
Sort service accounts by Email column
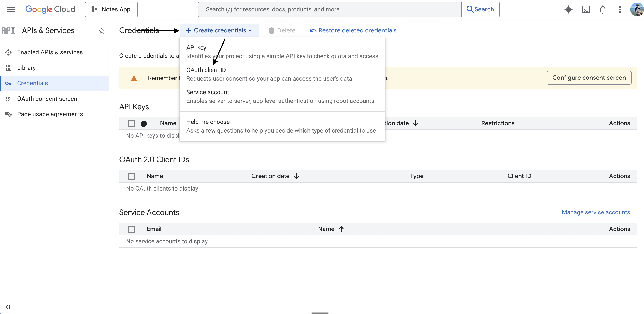(x=154, y=229)
